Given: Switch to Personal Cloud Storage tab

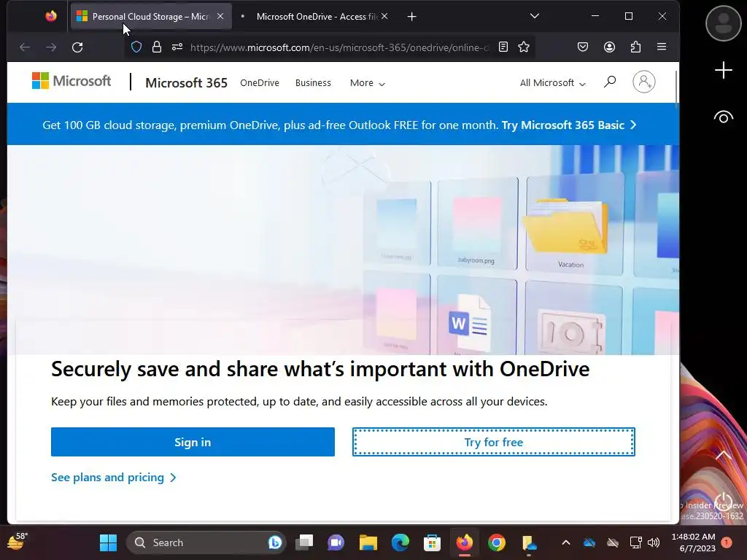Looking at the screenshot, I should click(x=151, y=16).
